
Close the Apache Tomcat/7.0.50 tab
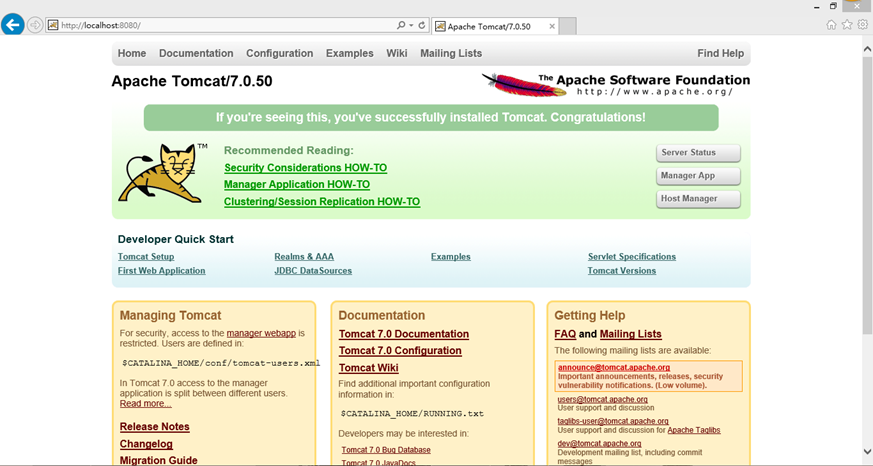[x=552, y=26]
